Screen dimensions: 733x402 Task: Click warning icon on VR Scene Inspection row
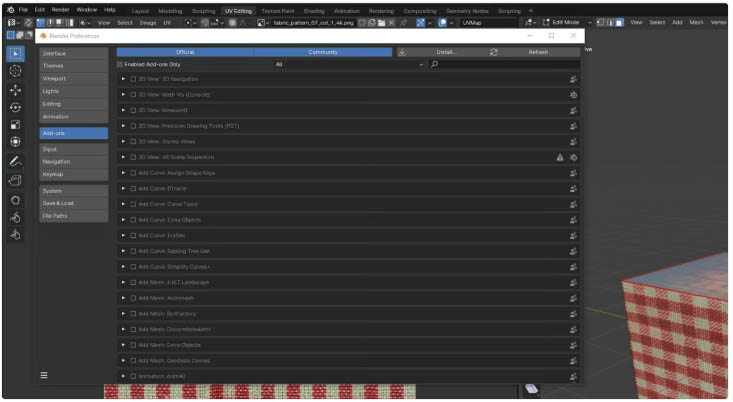pos(560,157)
